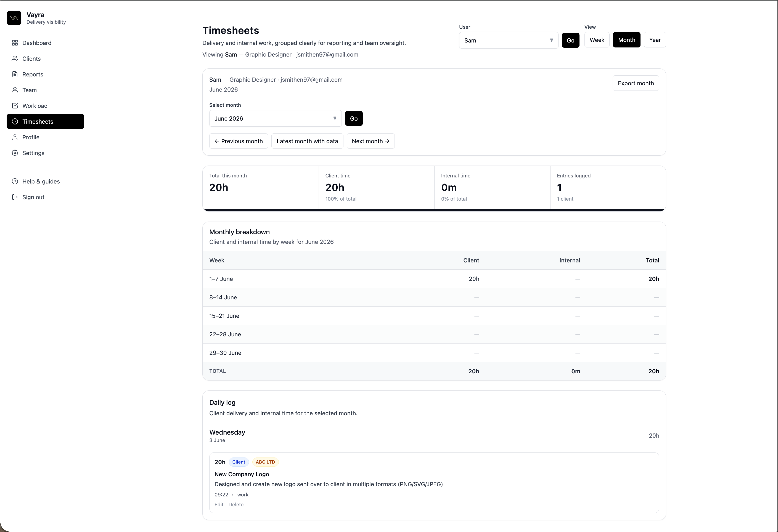The image size is (778, 532).
Task: Open Reports from the sidebar
Action: pos(45,74)
